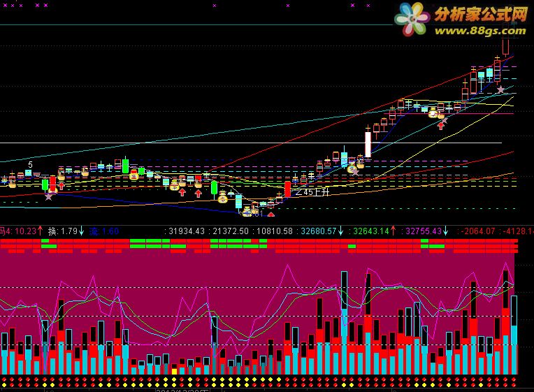Click the turnover value '换: 1.79'
This screenshot has width=534, height=392.
point(63,231)
